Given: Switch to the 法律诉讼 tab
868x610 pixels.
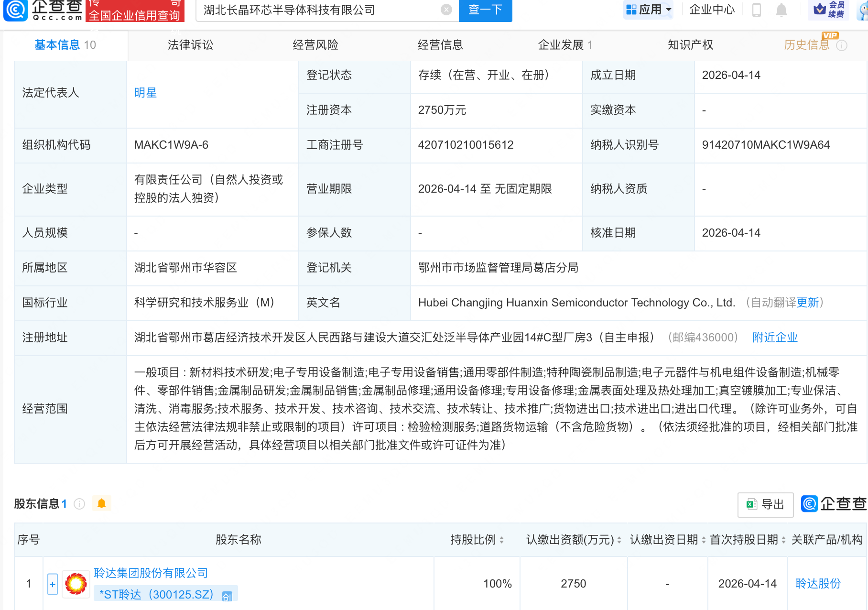Looking at the screenshot, I should click(190, 45).
